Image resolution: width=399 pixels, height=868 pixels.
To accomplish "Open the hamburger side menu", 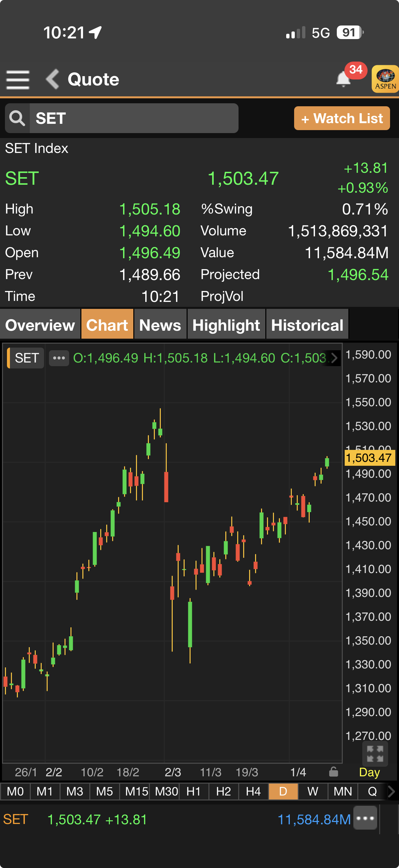I will [18, 79].
